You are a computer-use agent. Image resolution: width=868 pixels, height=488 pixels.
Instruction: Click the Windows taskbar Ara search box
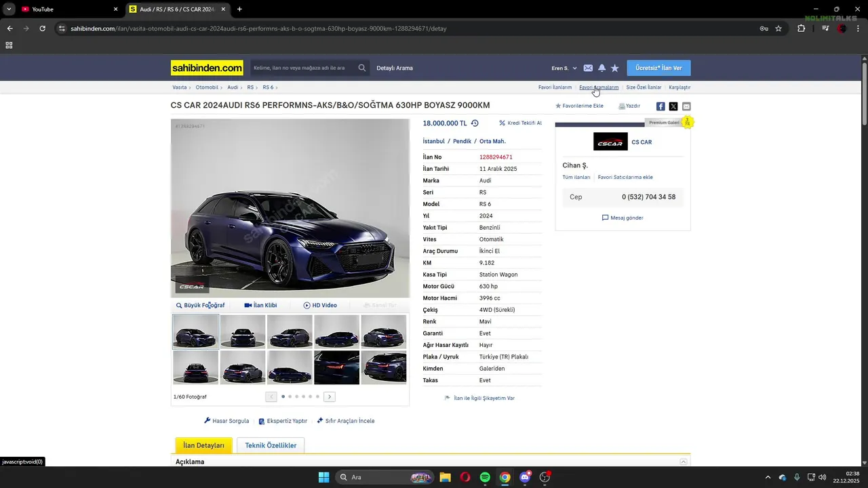pos(384,477)
